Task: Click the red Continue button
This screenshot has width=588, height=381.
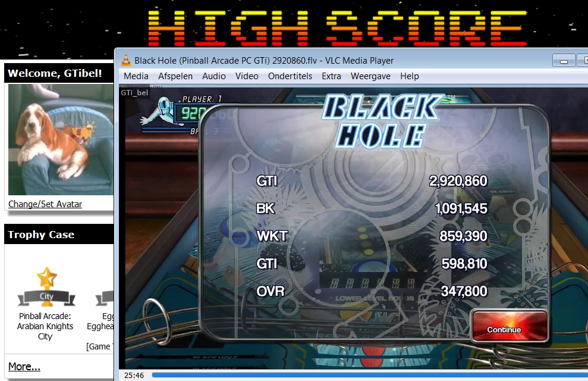Action: tap(509, 326)
